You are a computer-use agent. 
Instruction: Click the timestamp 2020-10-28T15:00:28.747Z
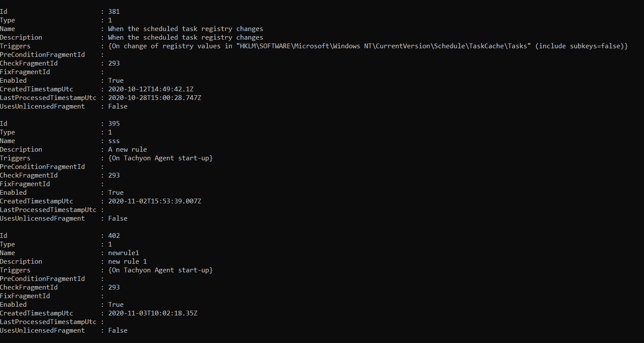click(x=154, y=98)
